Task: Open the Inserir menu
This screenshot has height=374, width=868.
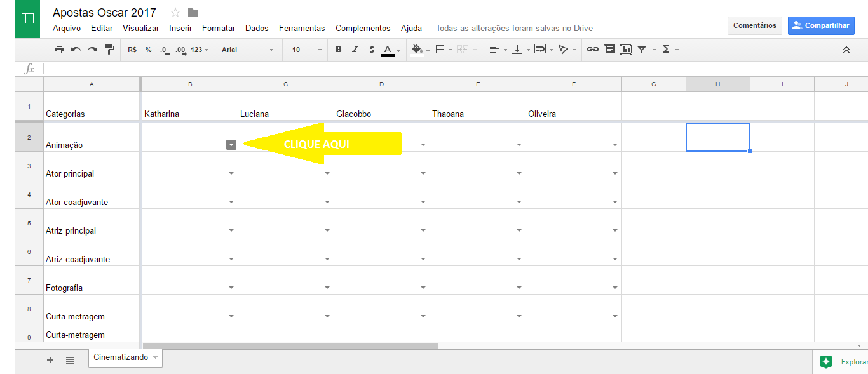Action: [180, 28]
